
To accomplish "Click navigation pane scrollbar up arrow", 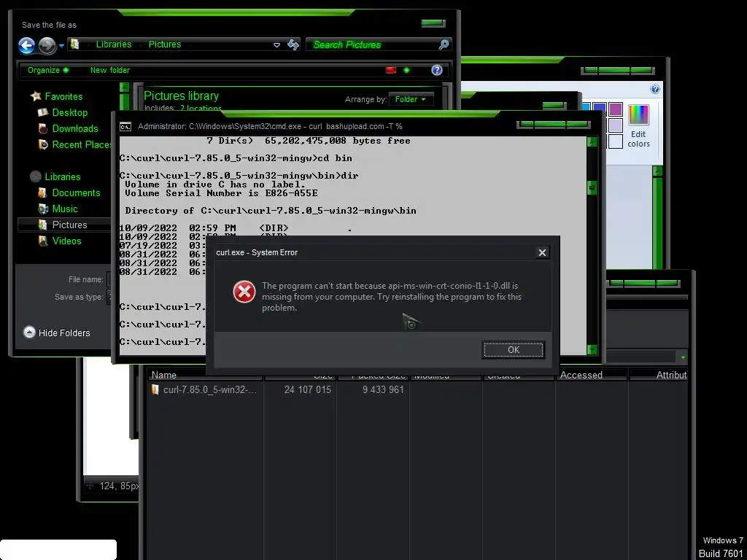I will point(124,87).
